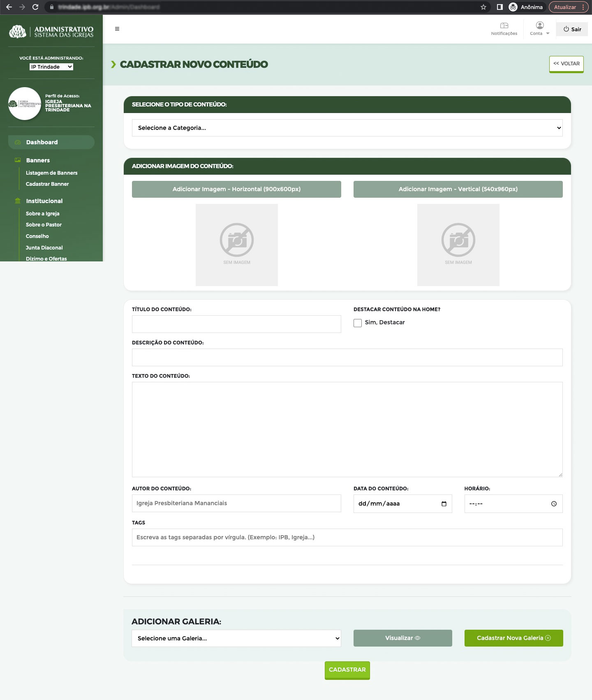This screenshot has height=700, width=592.
Task: Bookmark page using the star icon
Action: [483, 7]
